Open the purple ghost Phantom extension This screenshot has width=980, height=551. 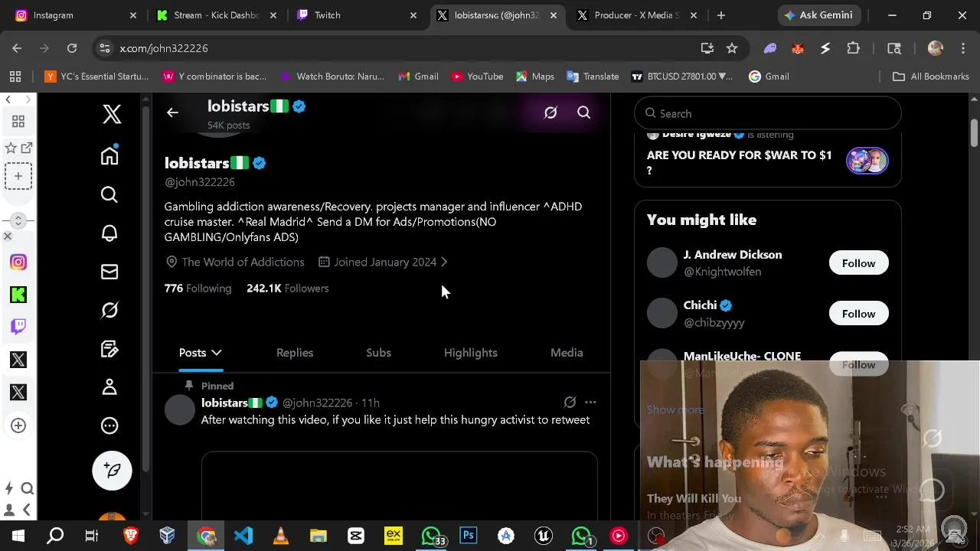point(770,48)
